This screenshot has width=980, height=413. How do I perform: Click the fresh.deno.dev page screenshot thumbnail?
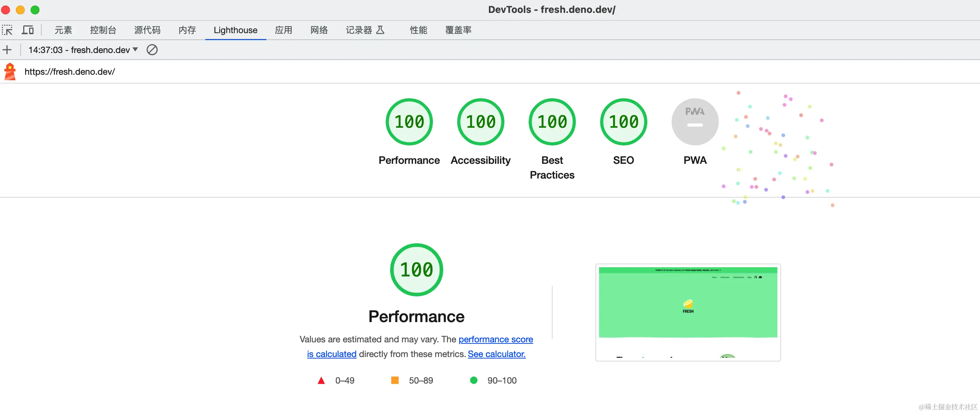click(x=688, y=312)
